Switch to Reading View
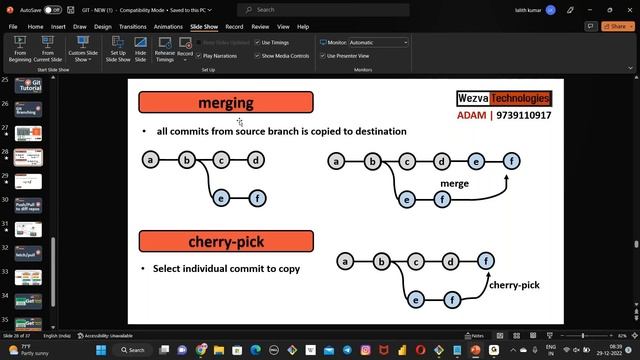 coord(533,336)
